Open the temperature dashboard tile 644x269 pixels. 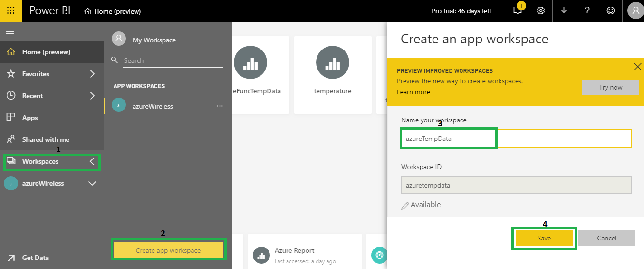(333, 75)
